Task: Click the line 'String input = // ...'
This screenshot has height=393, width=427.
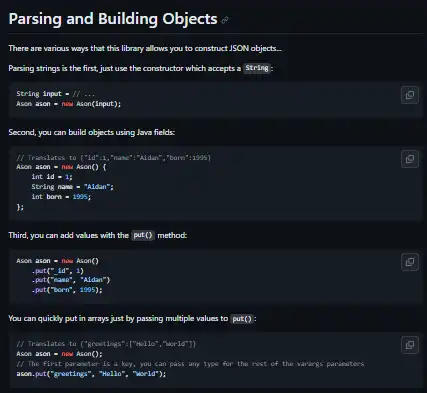Action: click(x=55, y=94)
